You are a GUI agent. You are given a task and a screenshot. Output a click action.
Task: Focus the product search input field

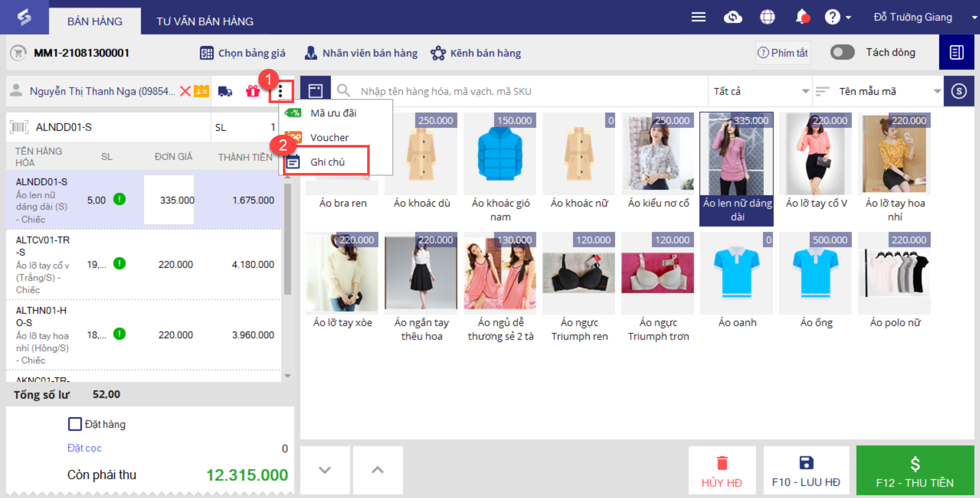pyautogui.click(x=531, y=91)
